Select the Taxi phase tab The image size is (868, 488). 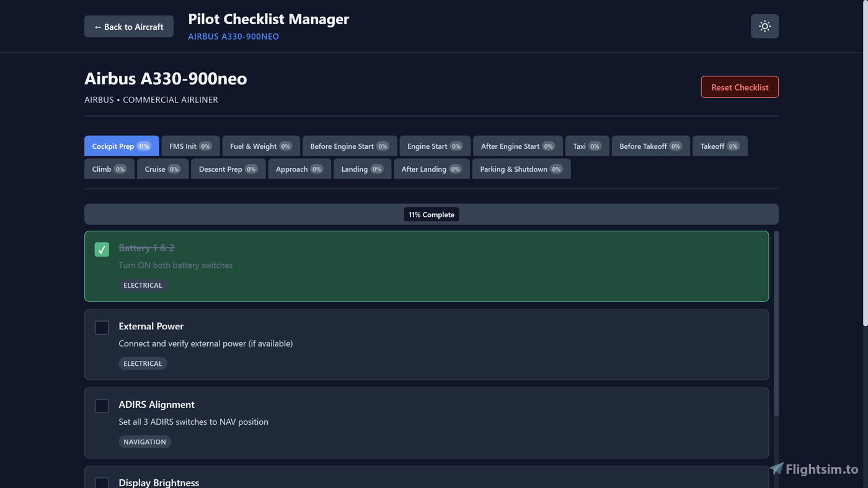[x=586, y=146]
